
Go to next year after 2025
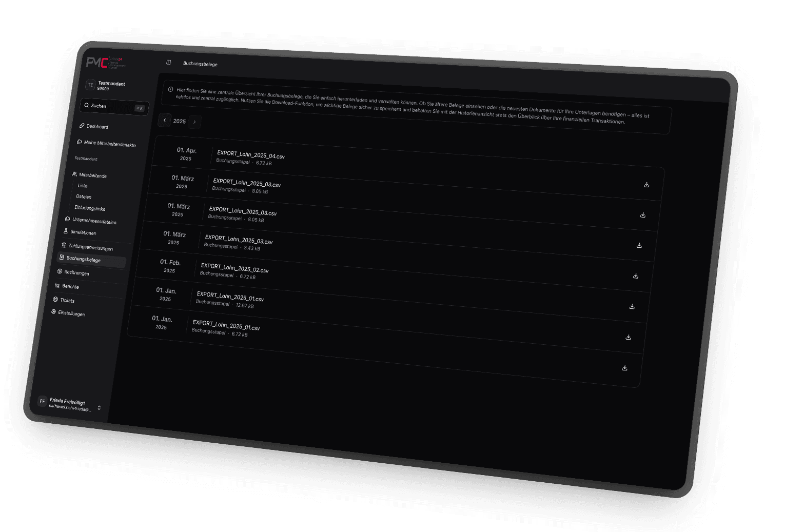(194, 122)
